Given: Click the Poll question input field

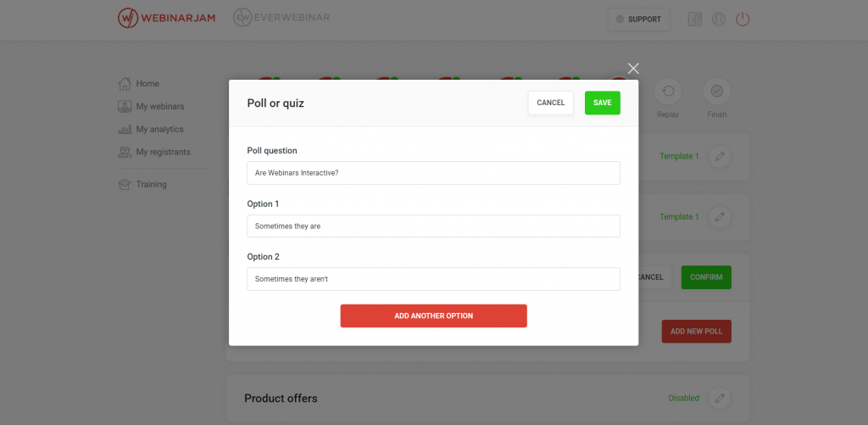Looking at the screenshot, I should click(433, 173).
